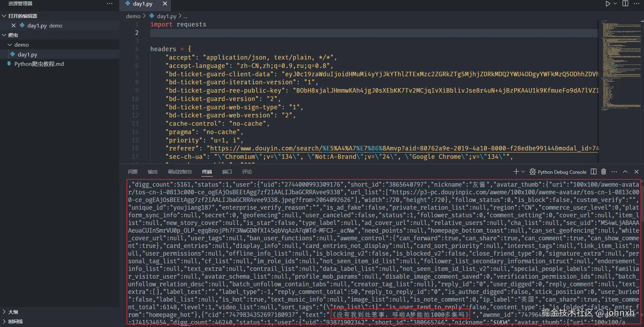Click the breadcrumb ellipsis symbol item

[185, 16]
